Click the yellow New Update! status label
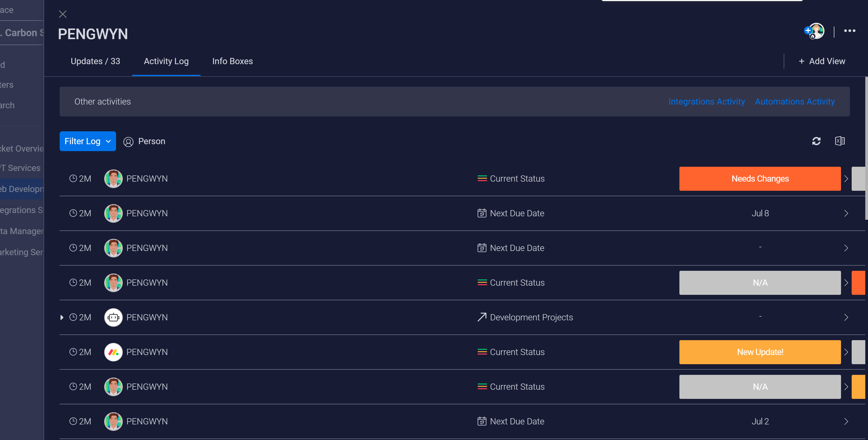The image size is (868, 440). [760, 352]
